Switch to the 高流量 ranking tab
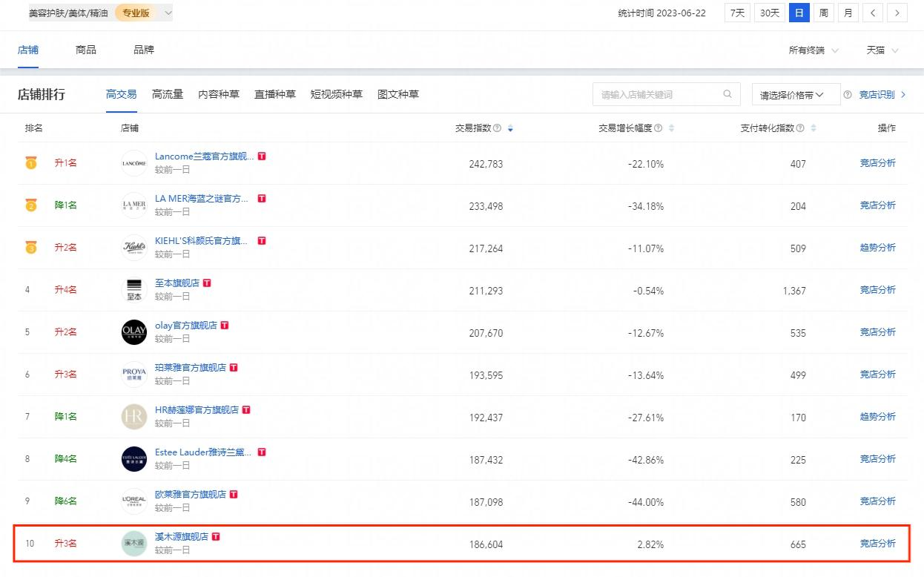This screenshot has height=577, width=924. click(x=167, y=94)
